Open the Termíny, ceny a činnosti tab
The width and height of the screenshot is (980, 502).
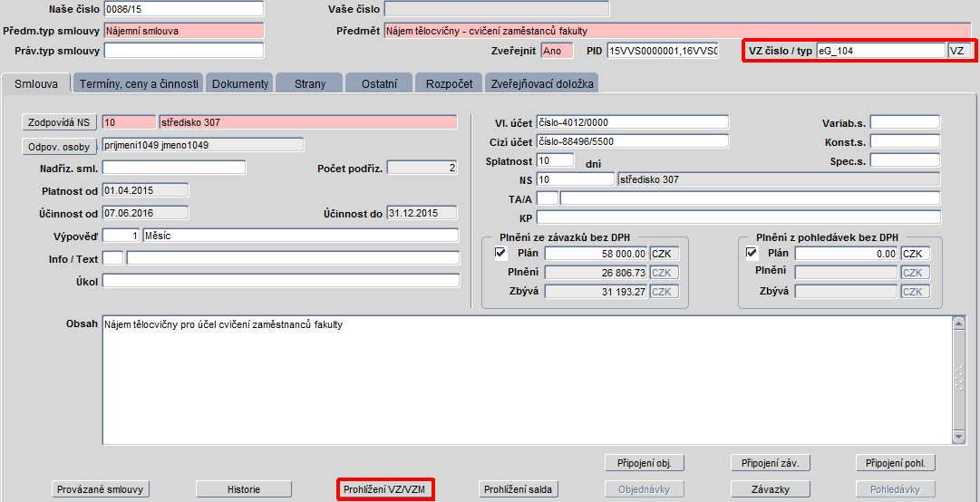138,83
